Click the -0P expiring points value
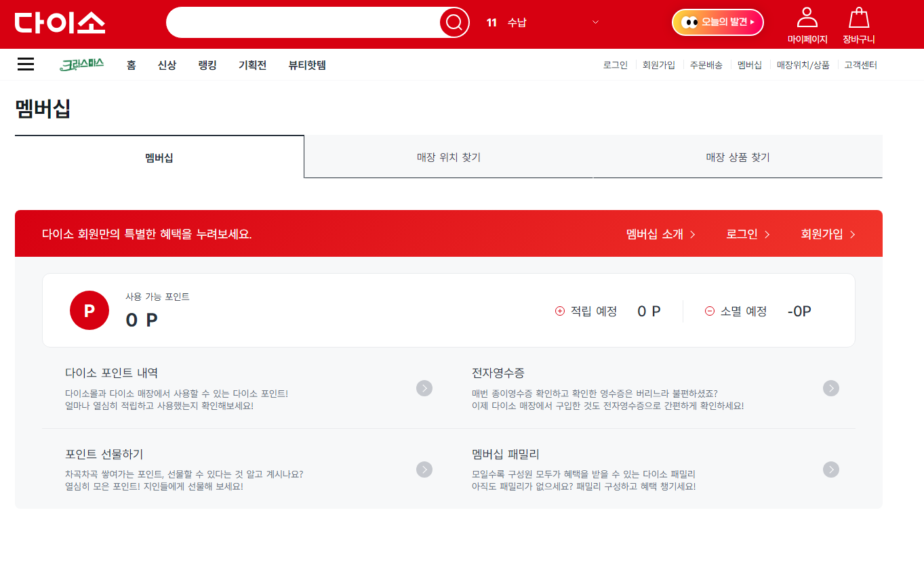 coord(799,311)
